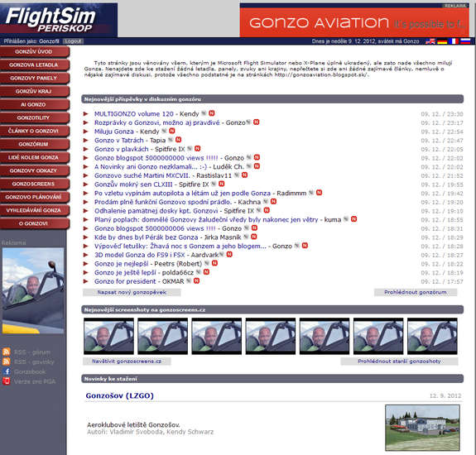476x455 pixels.
Task: Click Prohlédnout gonzórum button
Action: (x=416, y=292)
